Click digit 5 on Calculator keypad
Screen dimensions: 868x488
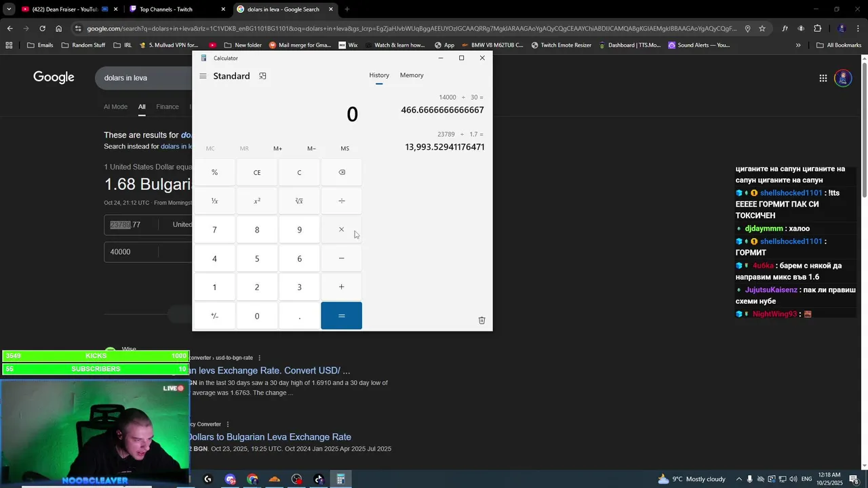tap(257, 258)
